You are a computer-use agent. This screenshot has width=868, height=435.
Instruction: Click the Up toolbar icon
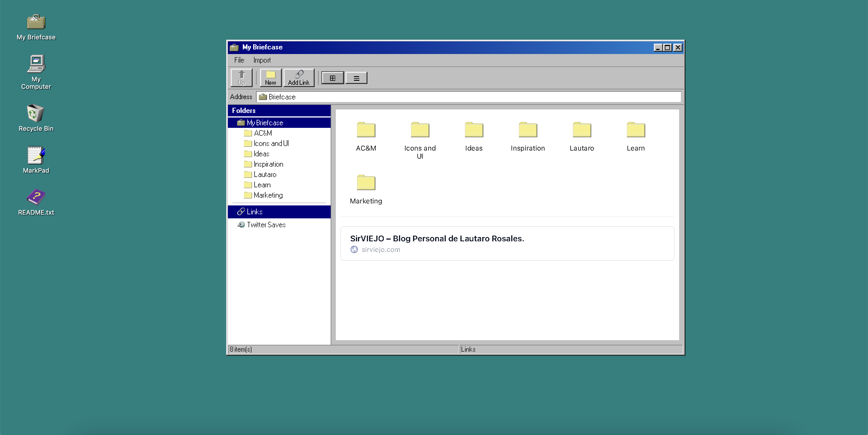pyautogui.click(x=241, y=78)
